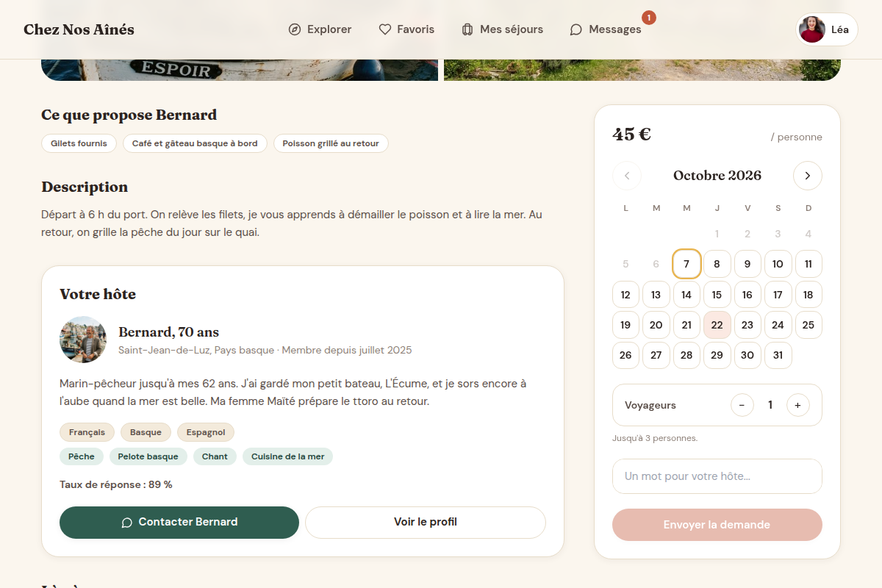Click the Bernard, 70 ans host name
Viewport: 882px width, 588px height.
[x=169, y=332]
